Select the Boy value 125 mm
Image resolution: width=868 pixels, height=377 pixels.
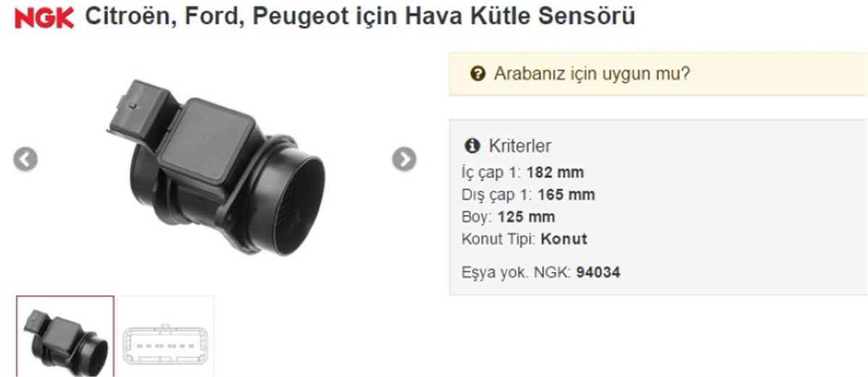tap(527, 217)
